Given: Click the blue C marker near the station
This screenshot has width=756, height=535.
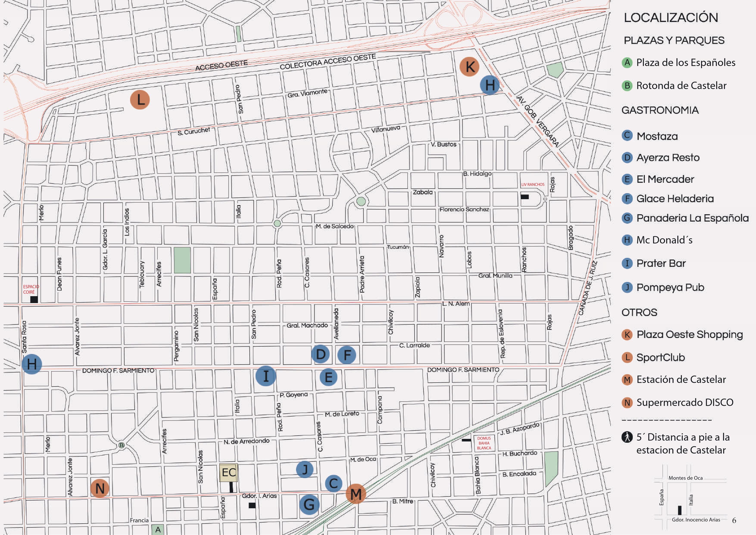Looking at the screenshot, I should tap(334, 484).
